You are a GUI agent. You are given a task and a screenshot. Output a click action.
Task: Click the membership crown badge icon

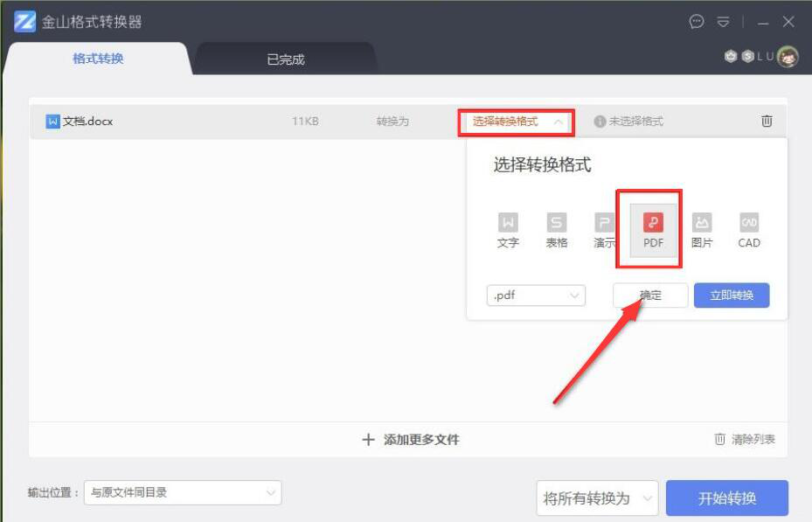click(731, 56)
